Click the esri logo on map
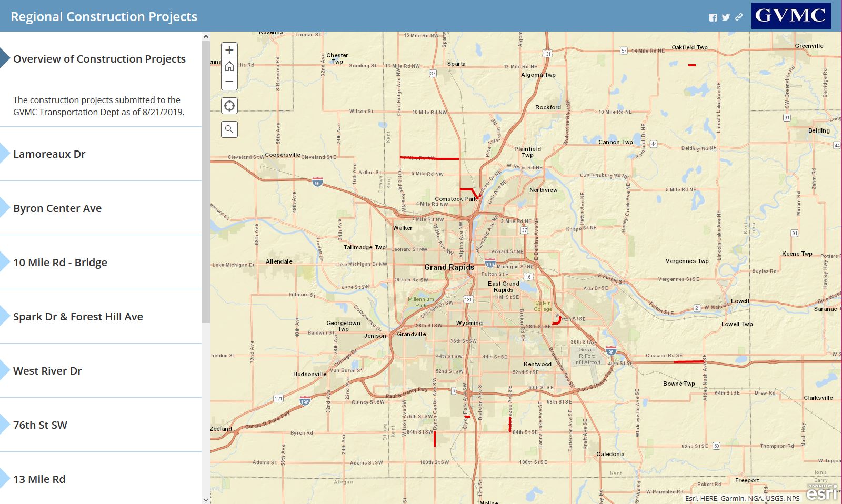This screenshot has height=504, width=842. (821, 493)
